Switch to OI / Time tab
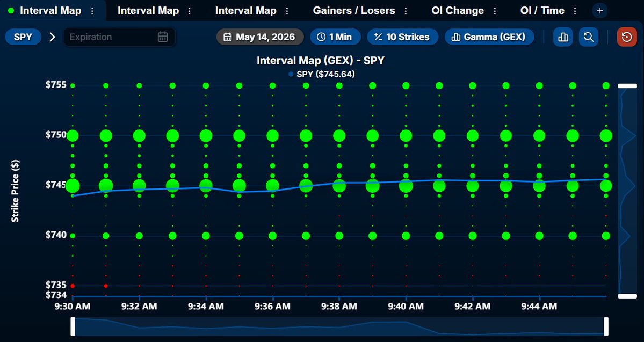Image resolution: width=644 pixels, height=342 pixels. [542, 11]
